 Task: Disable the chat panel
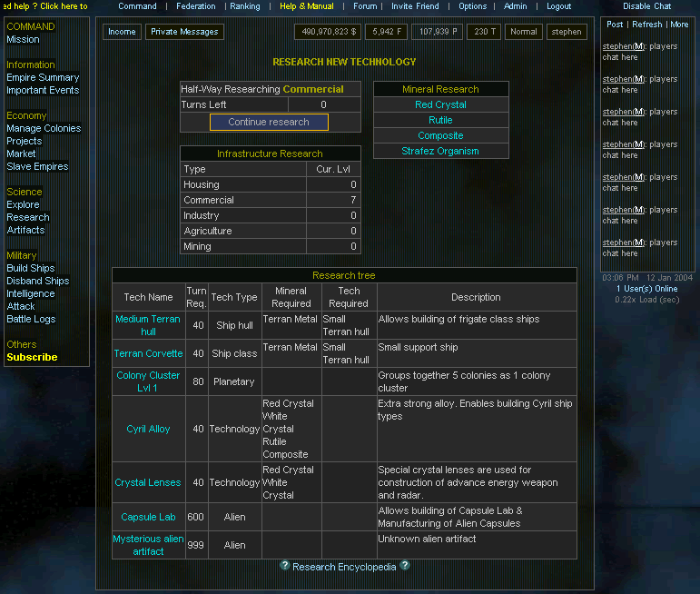coord(646,6)
